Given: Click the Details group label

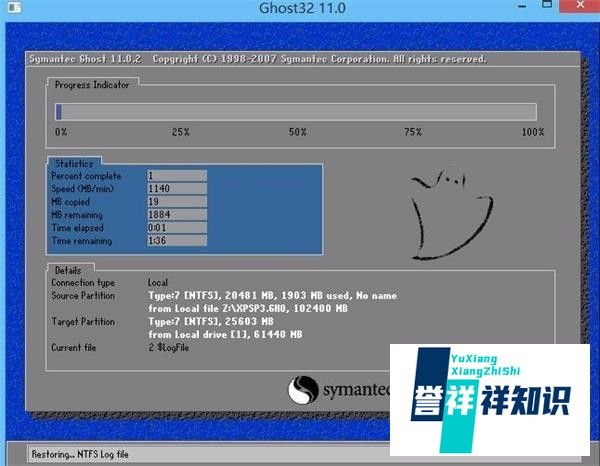Looking at the screenshot, I should (x=68, y=270).
